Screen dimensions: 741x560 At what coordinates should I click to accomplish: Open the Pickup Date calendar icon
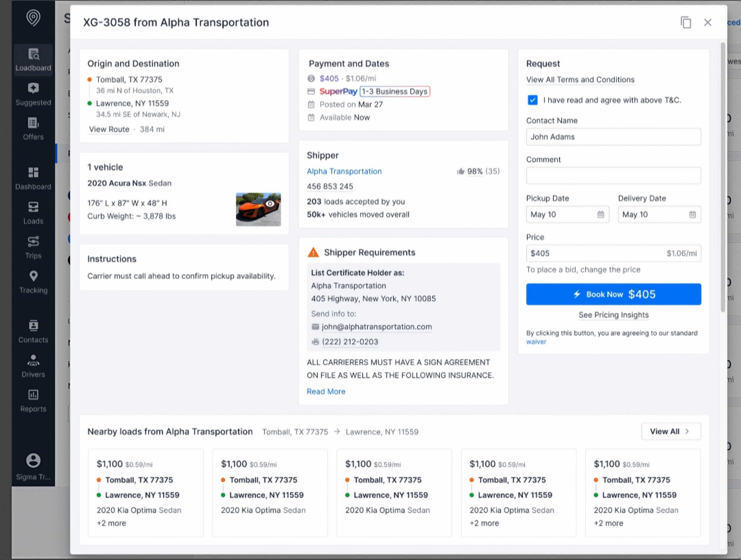pyautogui.click(x=601, y=215)
